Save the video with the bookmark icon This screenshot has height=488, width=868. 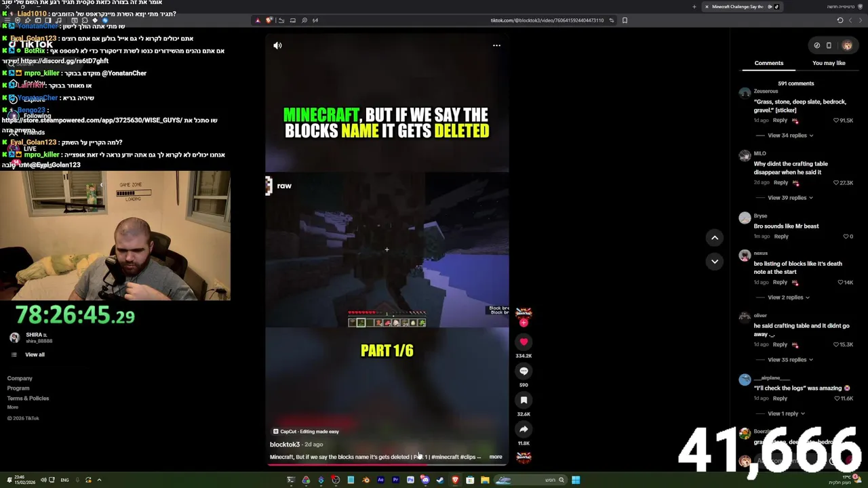click(524, 401)
